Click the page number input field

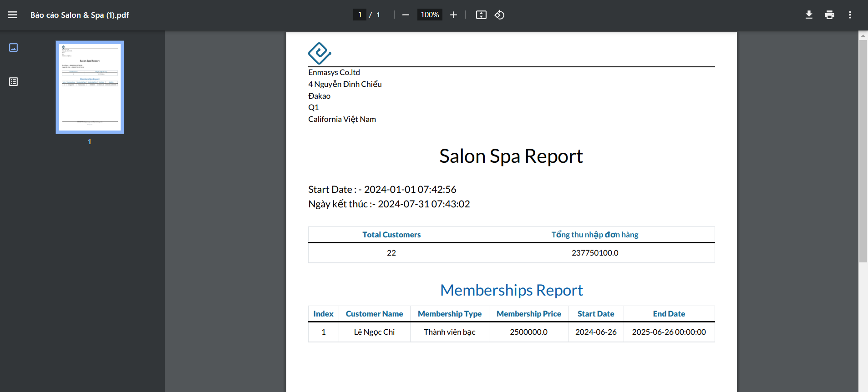click(360, 15)
